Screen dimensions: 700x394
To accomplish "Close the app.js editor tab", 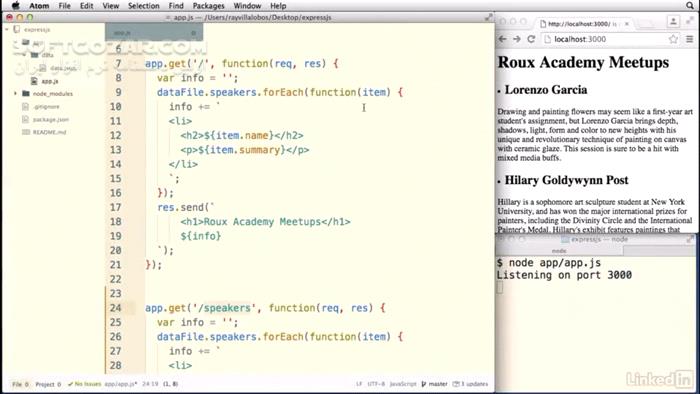I will (x=194, y=33).
